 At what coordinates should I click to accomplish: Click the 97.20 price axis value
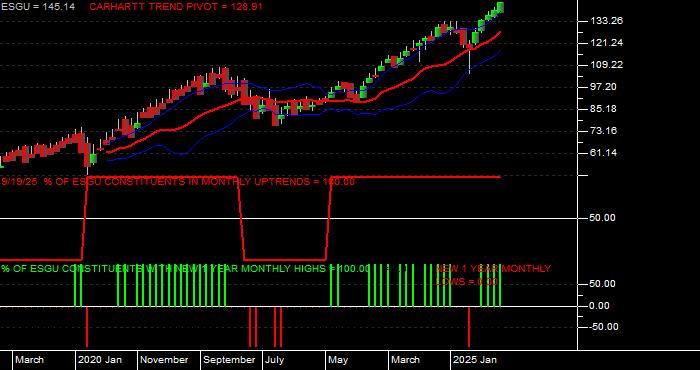tap(603, 87)
